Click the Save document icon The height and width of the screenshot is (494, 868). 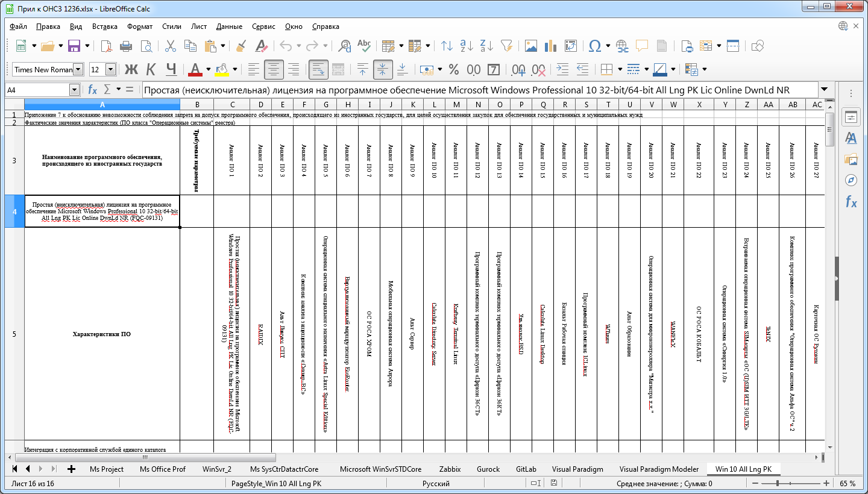(74, 46)
